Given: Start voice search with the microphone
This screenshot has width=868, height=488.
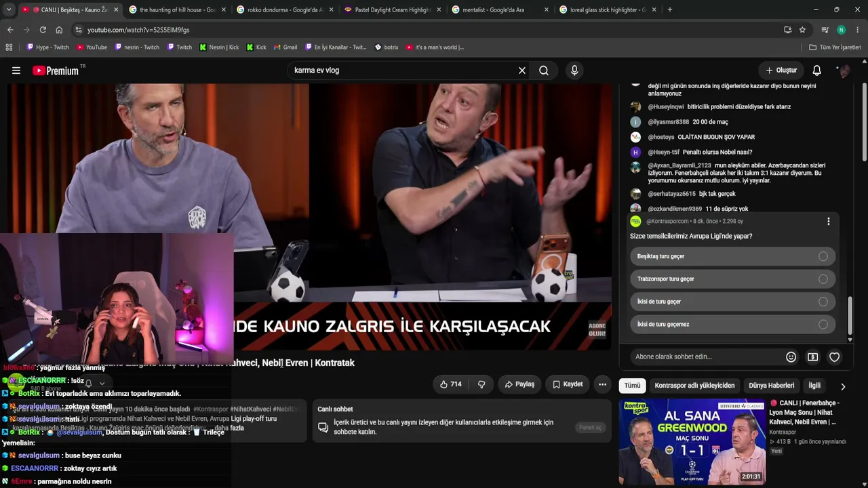Looking at the screenshot, I should click(x=574, y=70).
